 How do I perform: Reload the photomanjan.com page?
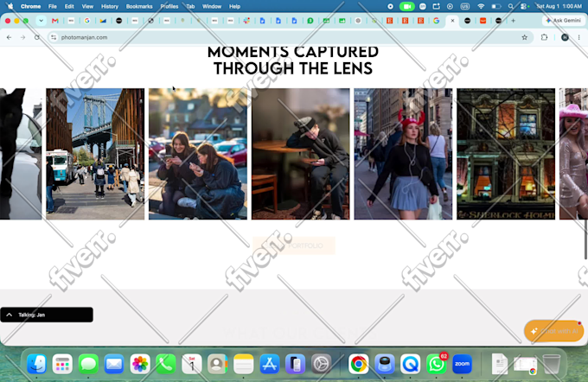(36, 37)
